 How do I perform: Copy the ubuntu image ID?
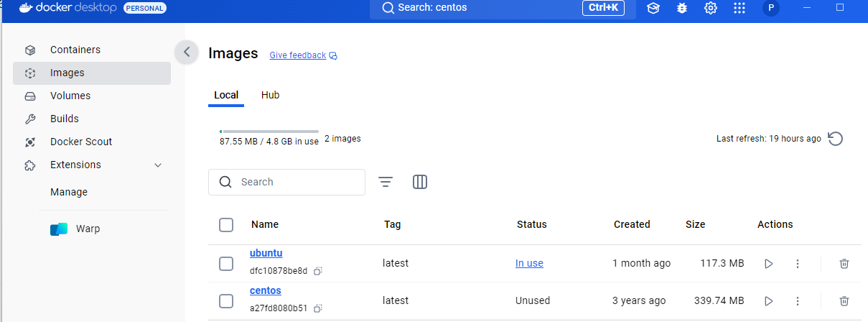[x=317, y=271]
